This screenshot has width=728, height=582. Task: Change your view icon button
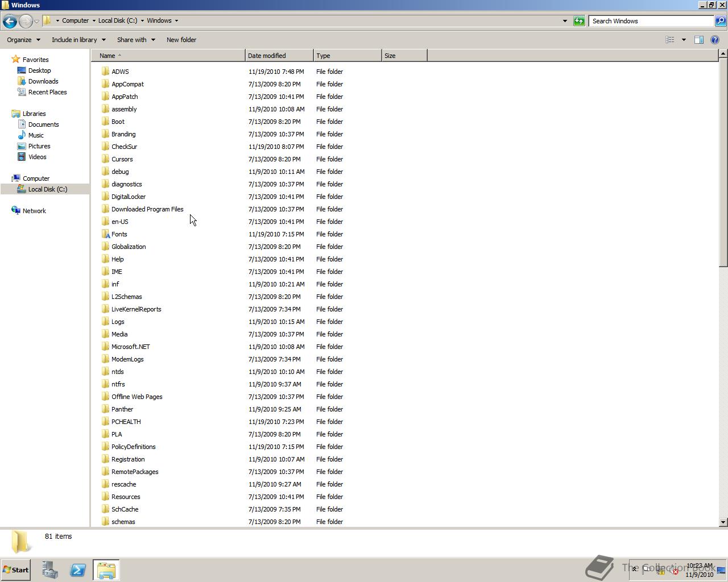[670, 40]
